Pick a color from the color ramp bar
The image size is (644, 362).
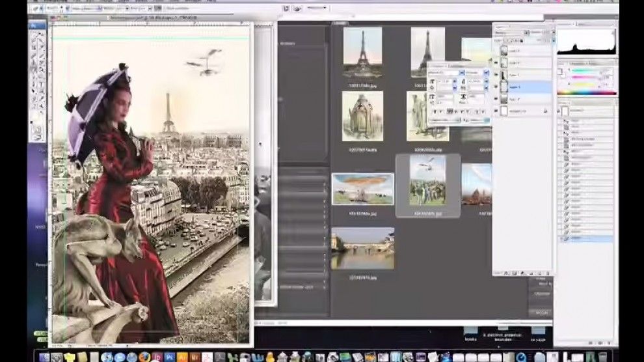click(587, 93)
